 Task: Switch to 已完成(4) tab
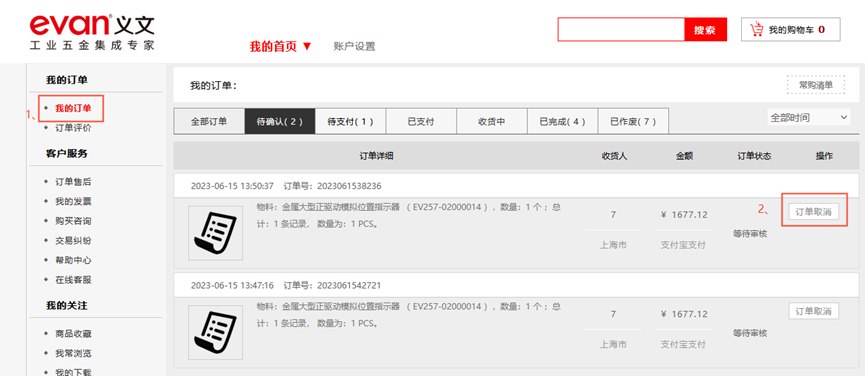(x=562, y=121)
